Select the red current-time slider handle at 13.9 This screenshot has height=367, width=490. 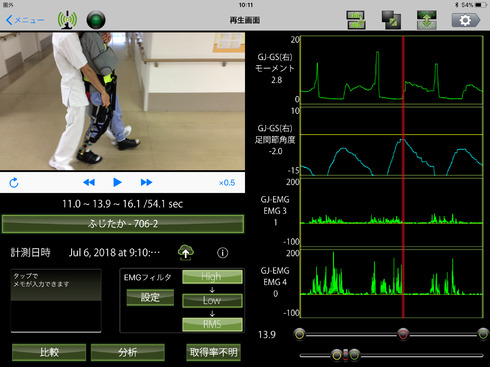pos(403,334)
